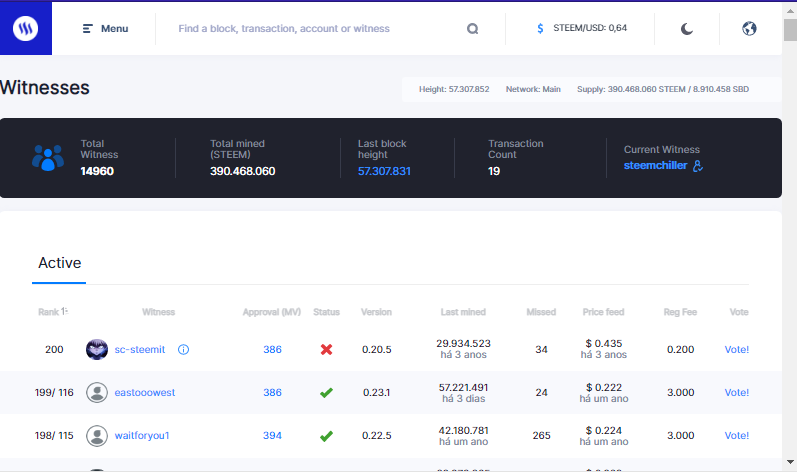This screenshot has width=797, height=473.
Task: Click the dollar sign price icon
Action: pyautogui.click(x=540, y=28)
